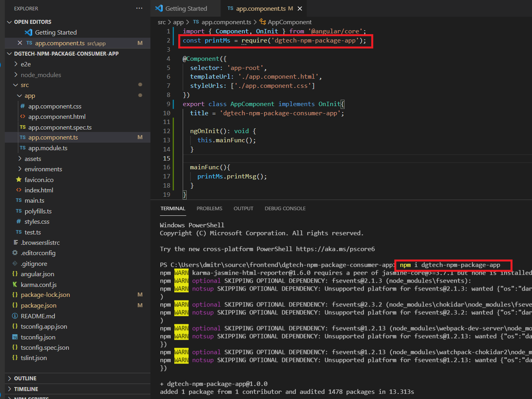Open the Debug Console tab
This screenshot has height=399, width=532.
point(285,208)
